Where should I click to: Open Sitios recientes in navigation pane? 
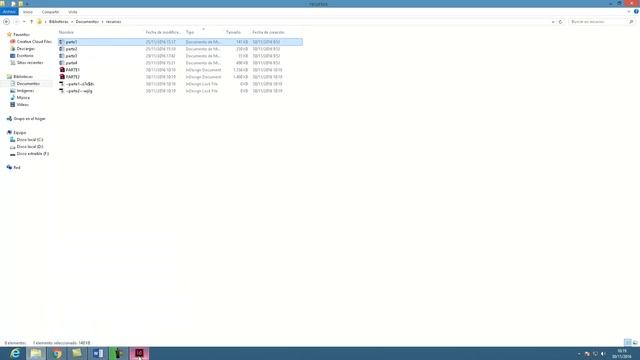[29, 62]
